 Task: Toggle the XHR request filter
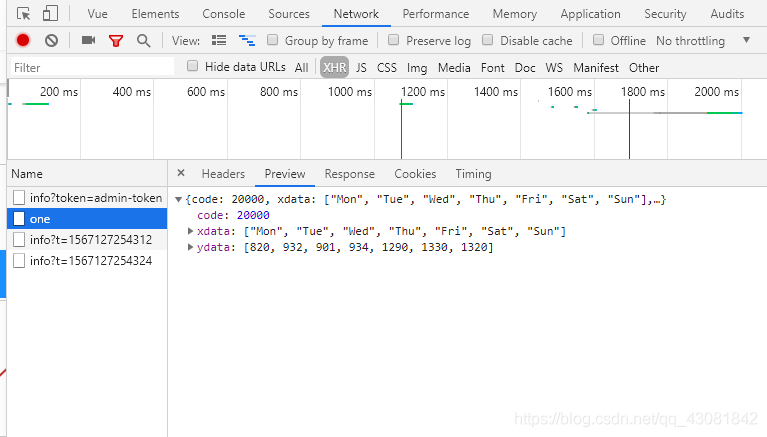tap(335, 68)
